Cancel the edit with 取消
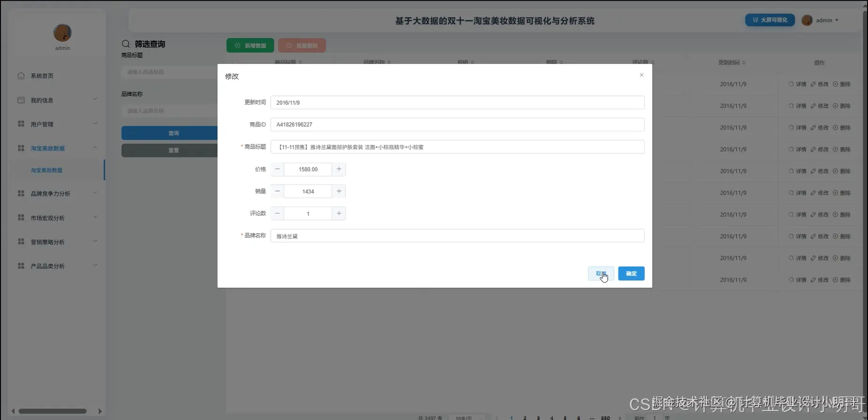This screenshot has height=420, width=868. (601, 274)
